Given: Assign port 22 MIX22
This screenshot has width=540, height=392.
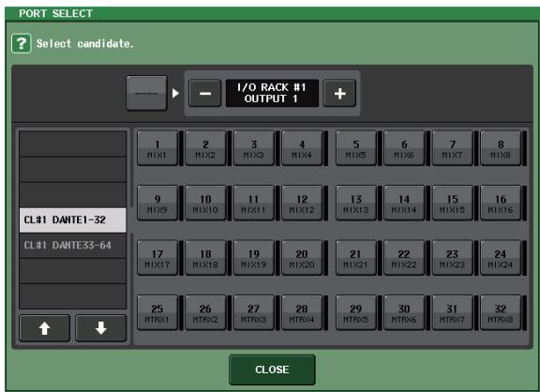Looking at the screenshot, I should point(404,258).
